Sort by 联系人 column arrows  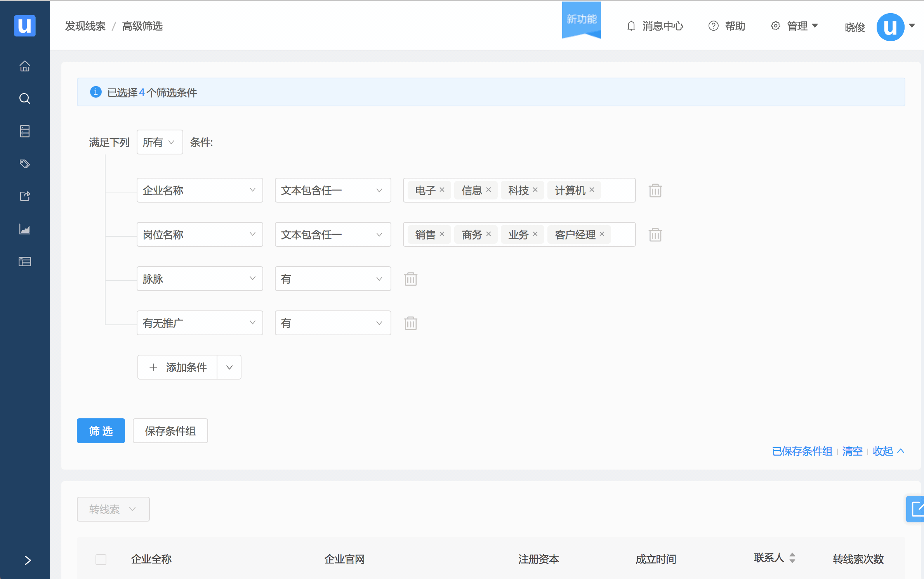point(792,558)
